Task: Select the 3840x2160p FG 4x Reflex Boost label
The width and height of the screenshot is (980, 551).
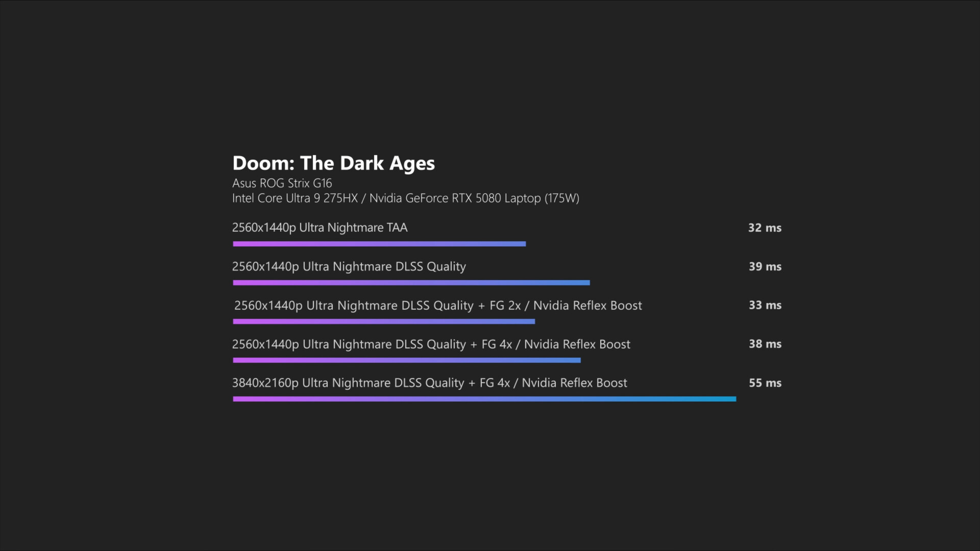Action: click(x=429, y=383)
